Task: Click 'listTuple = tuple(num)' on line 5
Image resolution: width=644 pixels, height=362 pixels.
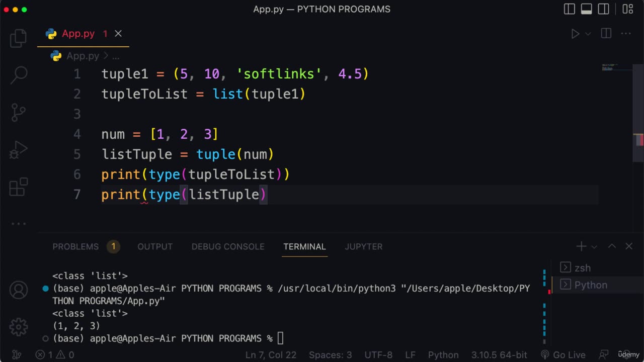Action: [x=188, y=154]
